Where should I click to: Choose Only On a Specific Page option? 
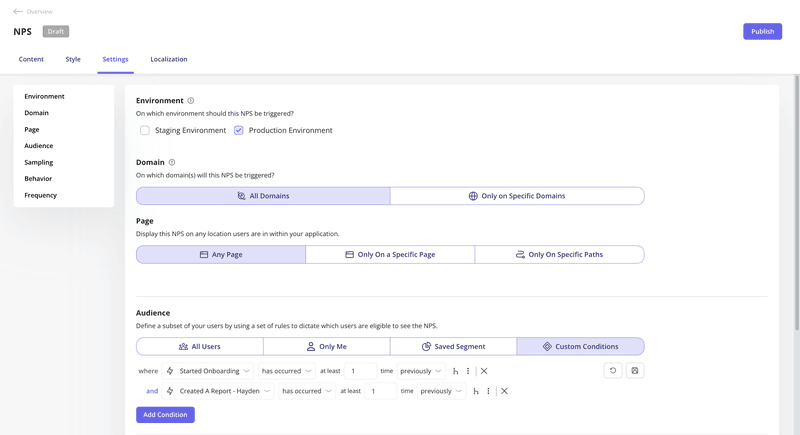pos(390,254)
